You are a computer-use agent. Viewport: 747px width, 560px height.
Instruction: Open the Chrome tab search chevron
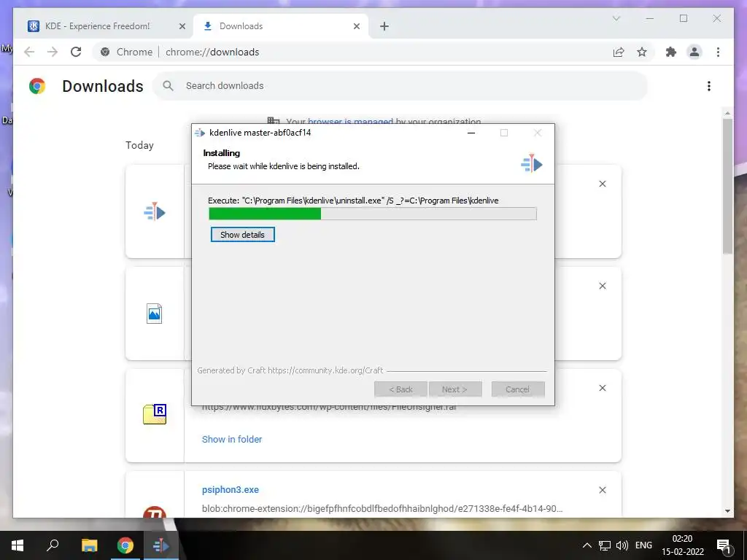tap(616, 18)
